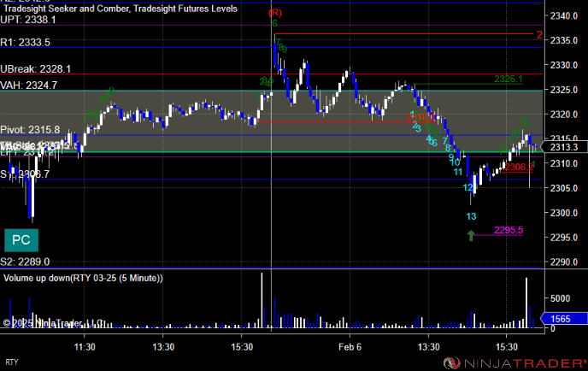Select the VAH: 2324.7 label
Viewport: 588px width, 371px height.
point(29,85)
